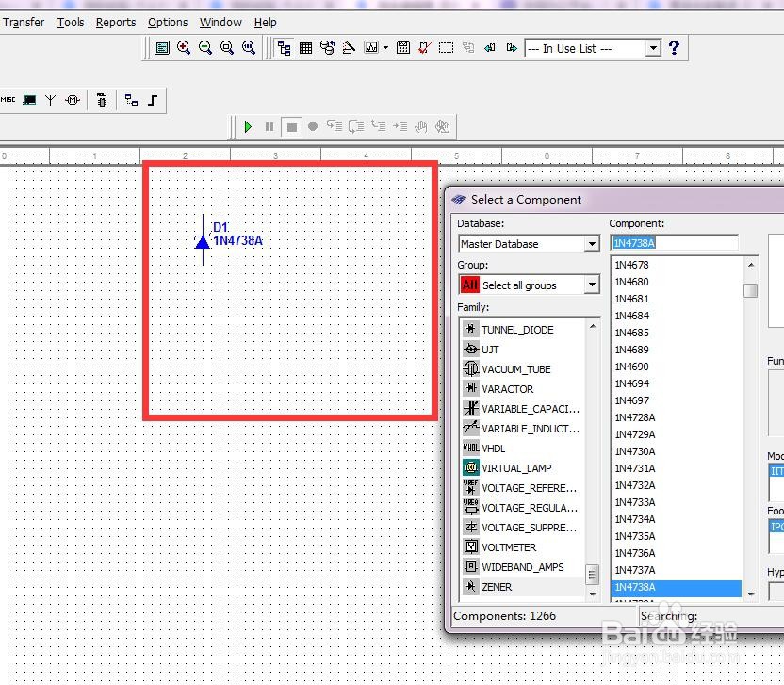Open the Transfer menu
The width and height of the screenshot is (784, 685).
click(x=23, y=23)
